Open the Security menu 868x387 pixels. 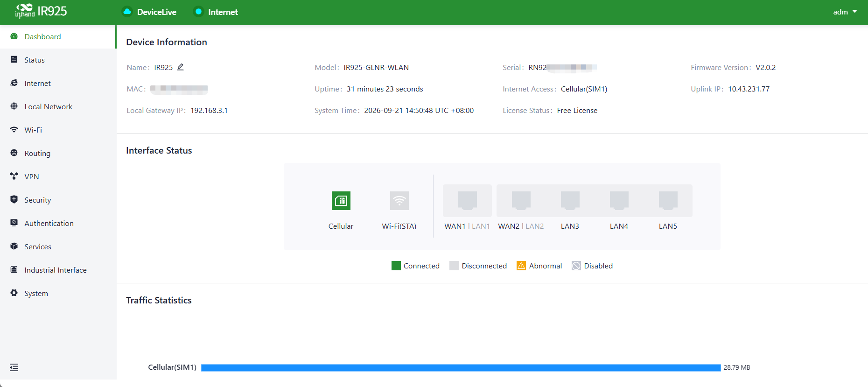click(58, 200)
